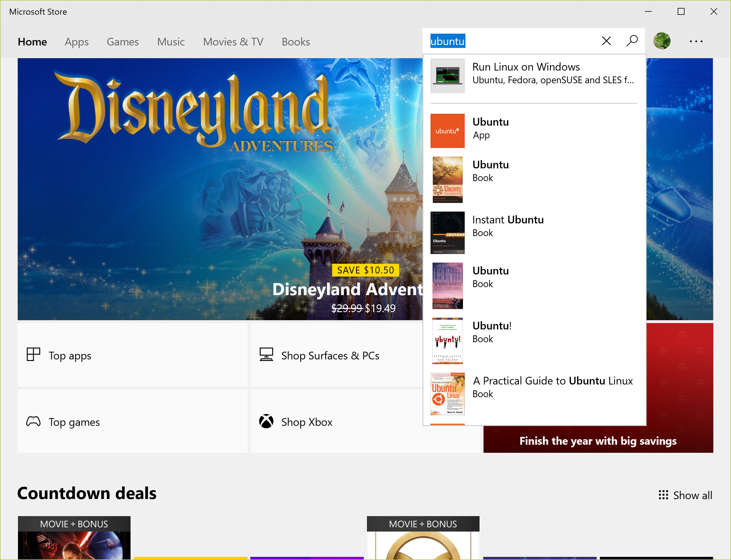Click Show all for Countdown deals

[x=685, y=495]
